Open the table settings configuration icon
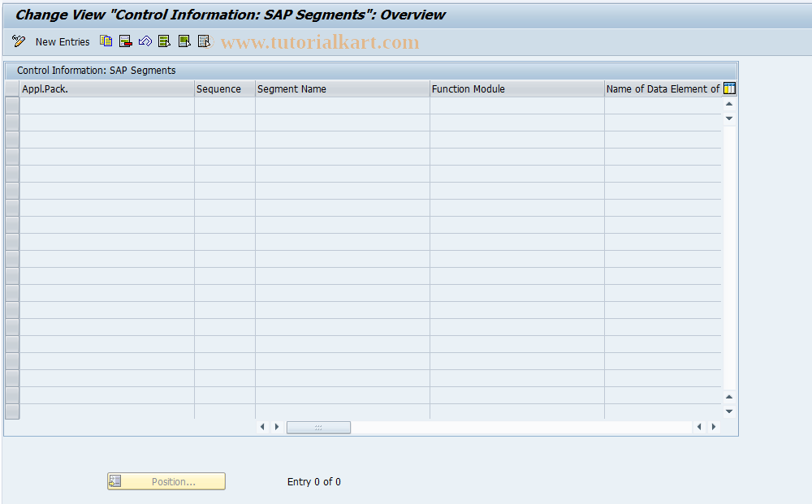The height and width of the screenshot is (504, 812). (x=729, y=88)
